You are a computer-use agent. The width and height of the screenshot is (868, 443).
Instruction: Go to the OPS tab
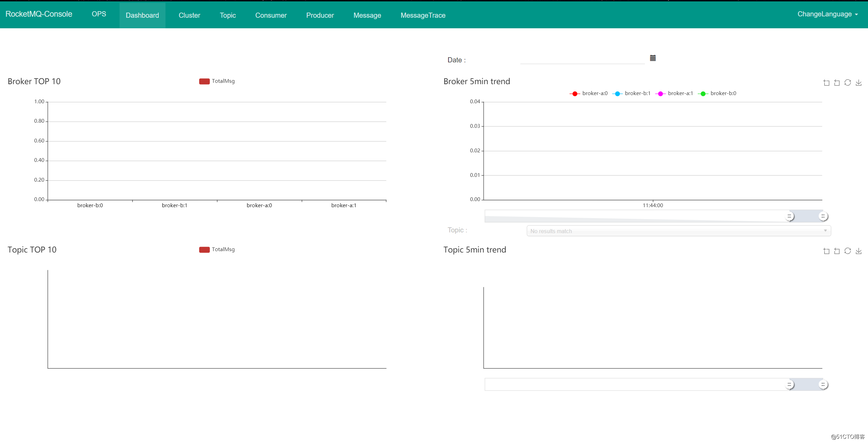pyautogui.click(x=99, y=14)
